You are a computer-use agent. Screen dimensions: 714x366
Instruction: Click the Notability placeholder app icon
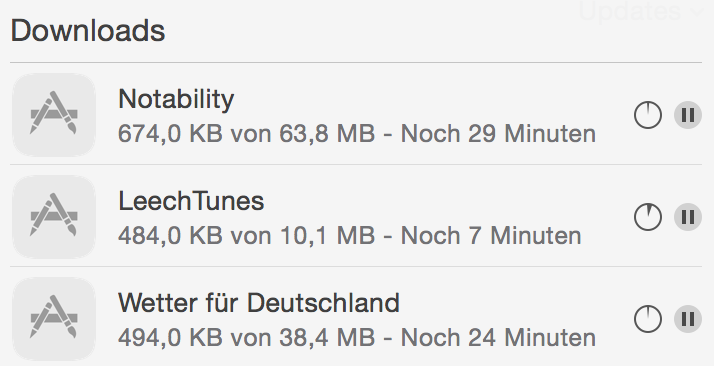point(54,115)
